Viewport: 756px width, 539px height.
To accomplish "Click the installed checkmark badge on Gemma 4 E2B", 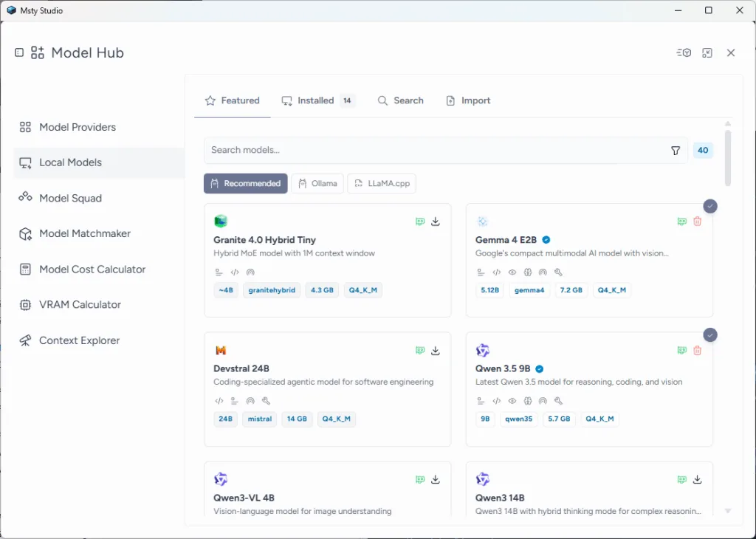I will coord(709,206).
